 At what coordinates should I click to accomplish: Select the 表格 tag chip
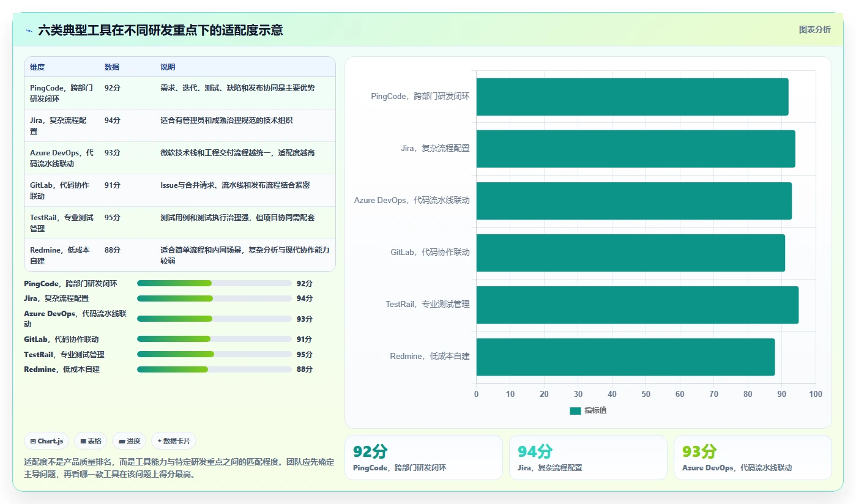pos(91,441)
